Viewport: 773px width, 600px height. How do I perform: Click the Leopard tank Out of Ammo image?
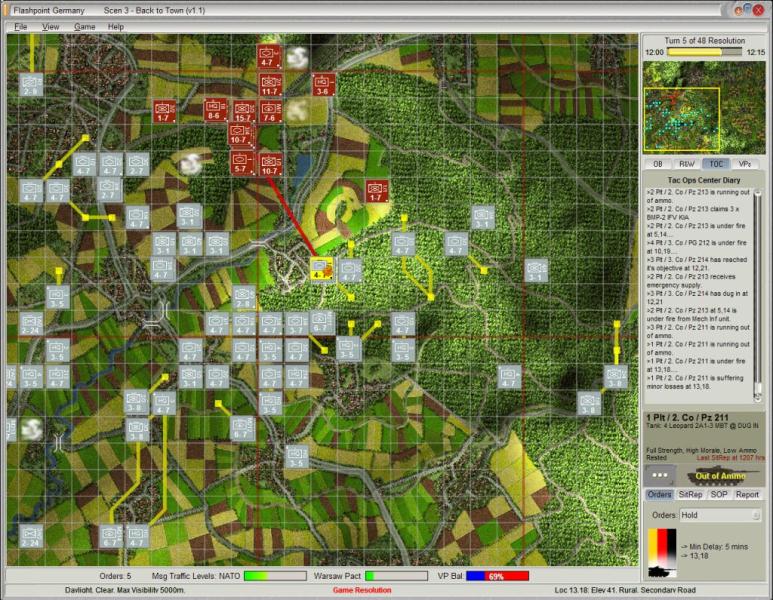720,475
